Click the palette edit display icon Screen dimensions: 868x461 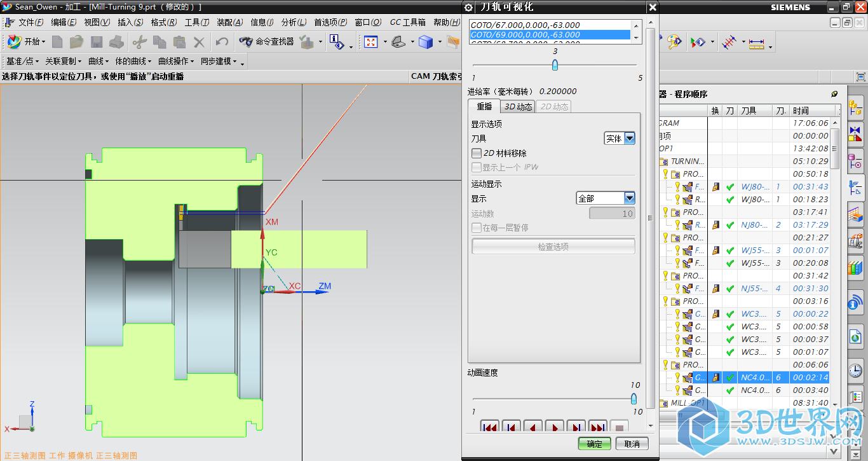[674, 42]
